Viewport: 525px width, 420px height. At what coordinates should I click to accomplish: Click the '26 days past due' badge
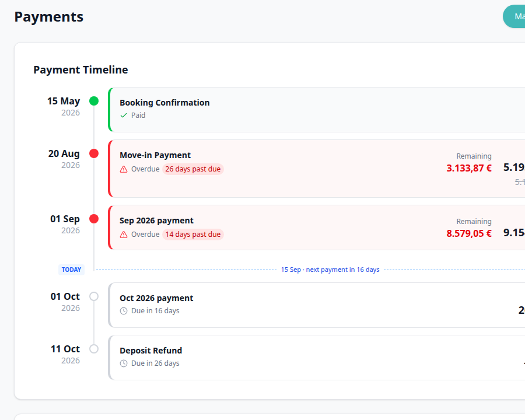point(193,169)
